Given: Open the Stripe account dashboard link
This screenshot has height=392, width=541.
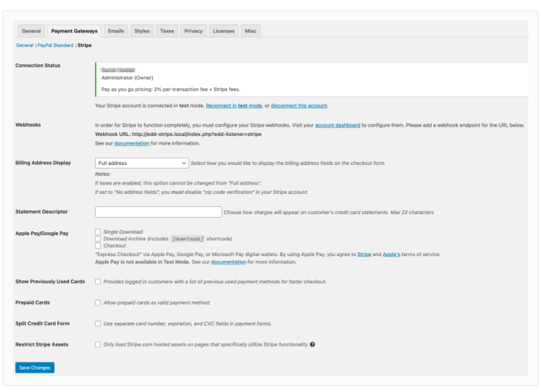Looking at the screenshot, I should (337, 125).
